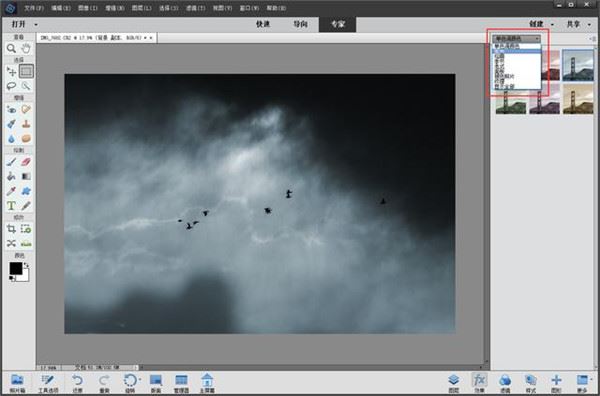This screenshot has height=396, width=600.
Task: Select the Red Eye Removal tool
Action: pos(11,109)
